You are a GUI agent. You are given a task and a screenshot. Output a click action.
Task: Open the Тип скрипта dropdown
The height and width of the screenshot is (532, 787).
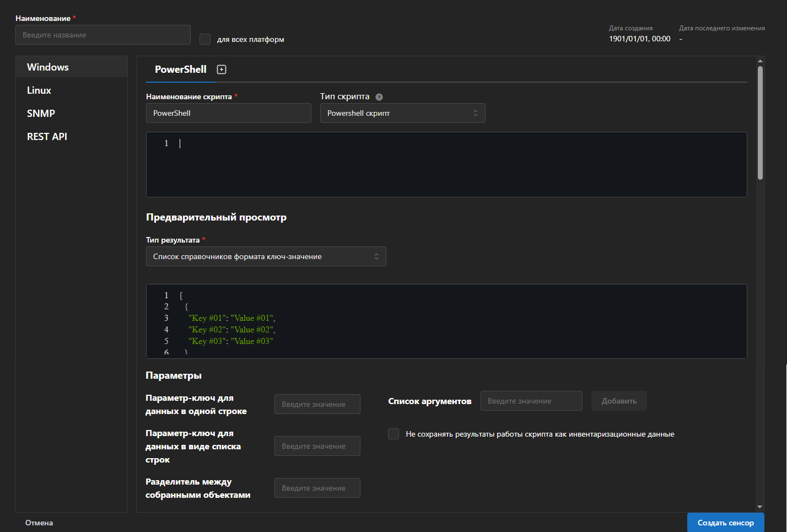coord(402,113)
